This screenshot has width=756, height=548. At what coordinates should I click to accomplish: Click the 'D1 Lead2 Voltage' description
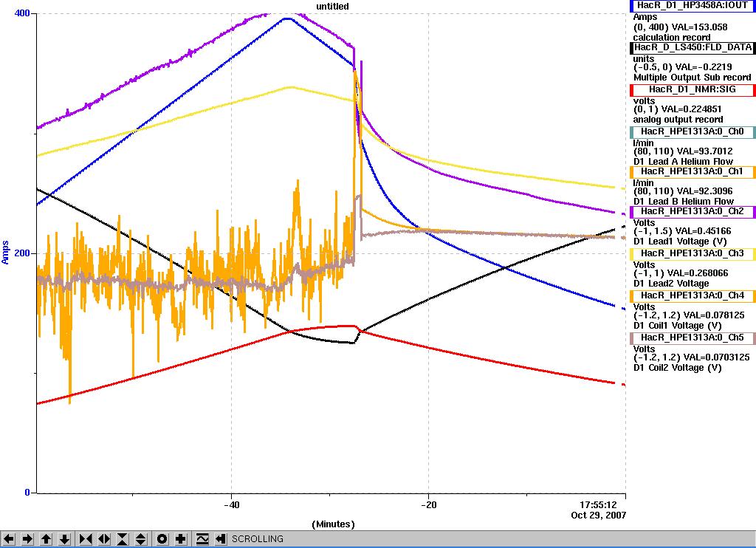click(x=671, y=283)
